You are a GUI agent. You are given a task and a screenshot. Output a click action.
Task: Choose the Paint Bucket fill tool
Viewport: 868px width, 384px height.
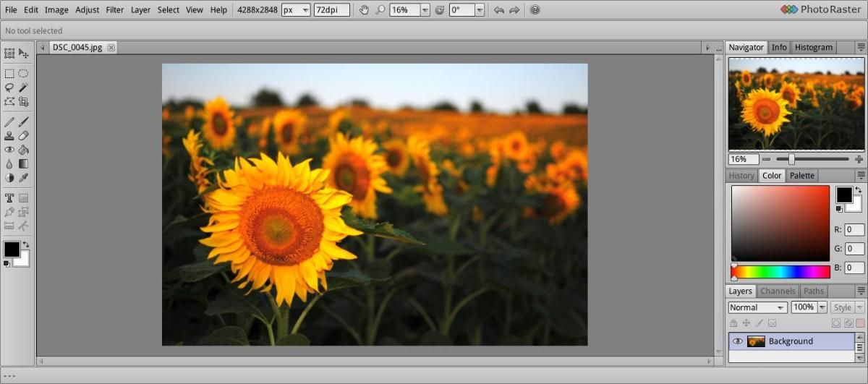23,150
